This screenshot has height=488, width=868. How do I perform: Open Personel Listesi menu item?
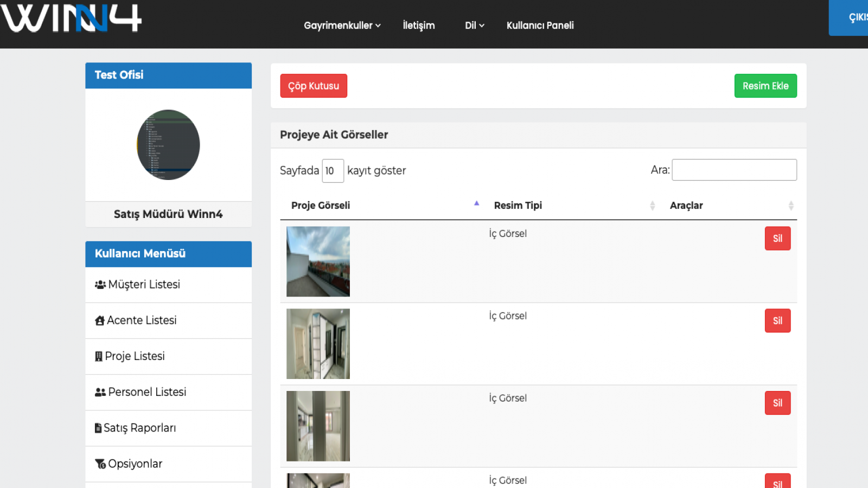(168, 392)
